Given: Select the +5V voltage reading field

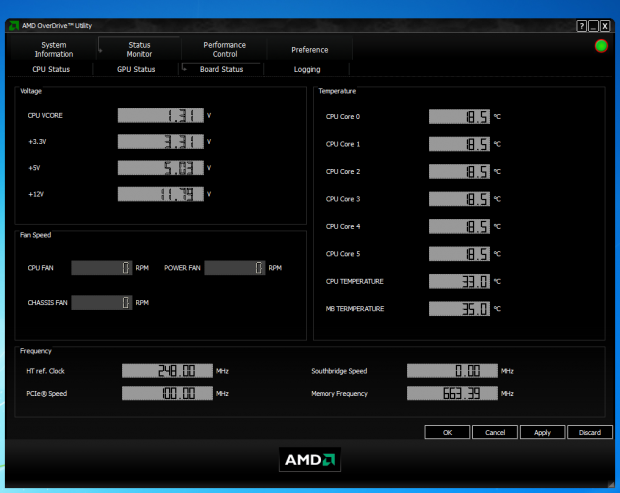Looking at the screenshot, I should [161, 168].
